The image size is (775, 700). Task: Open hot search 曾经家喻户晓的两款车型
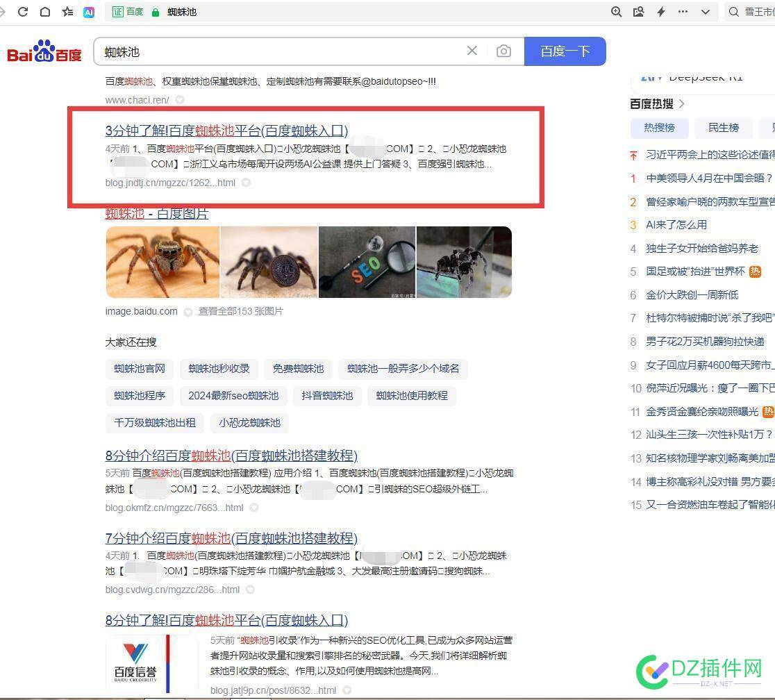tap(710, 201)
